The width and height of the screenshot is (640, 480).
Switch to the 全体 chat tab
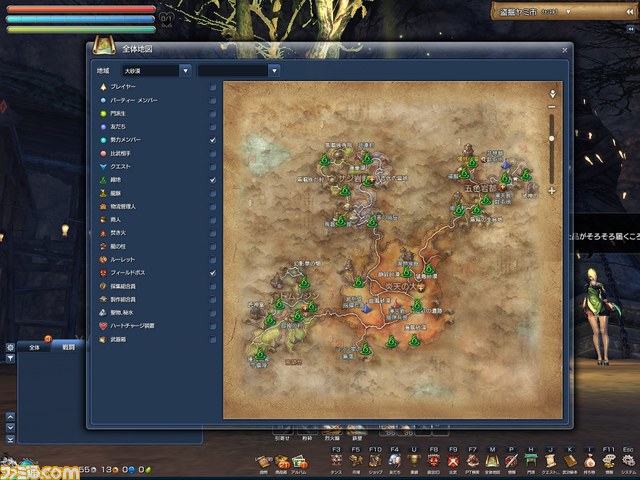click(35, 347)
